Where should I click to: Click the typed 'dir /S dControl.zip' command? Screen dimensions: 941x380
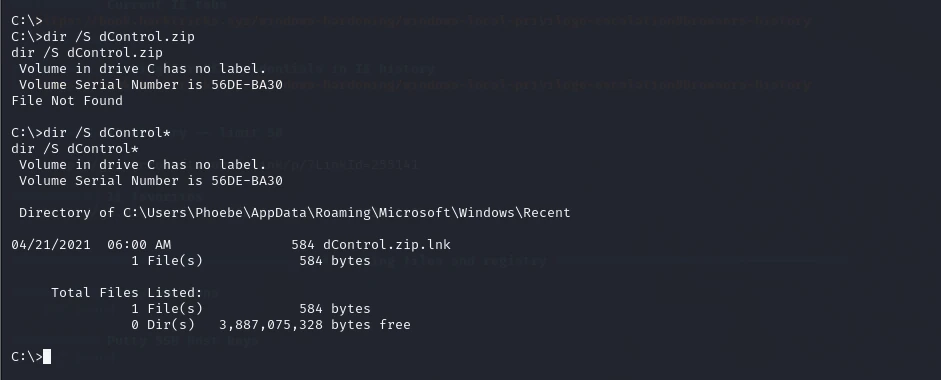[x=119, y=37]
